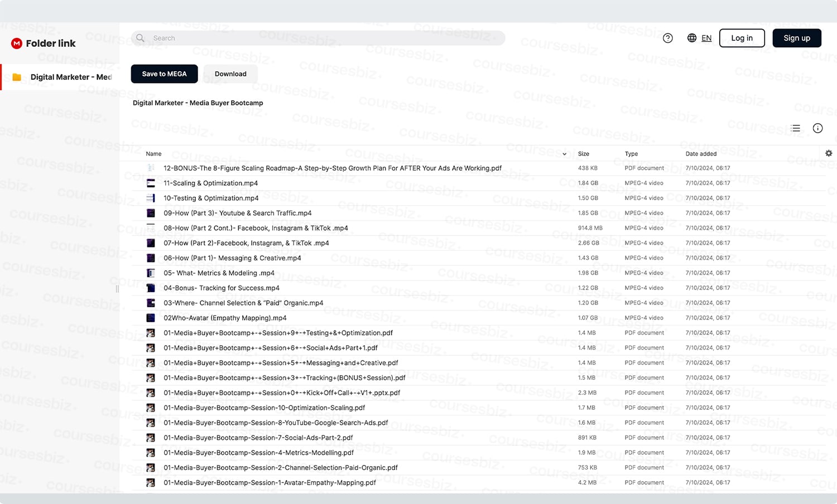Click video icon for 11-Scaling & Optimization.mp4
Screen dimensions: 837x504
[x=151, y=183]
